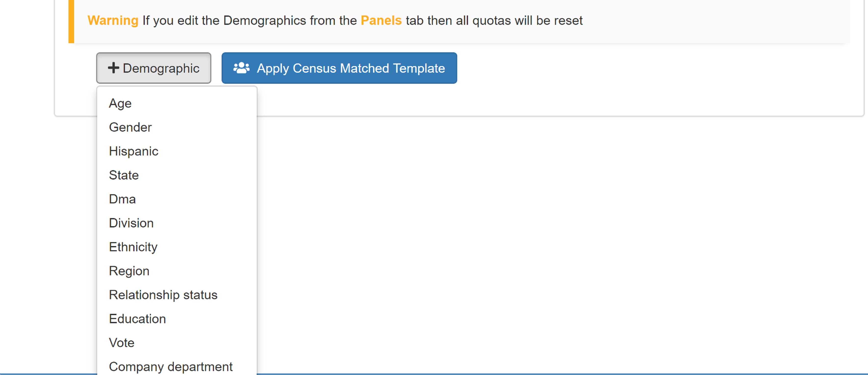Apply Census Matched Template
Viewport: 868px width, 375px height.
339,68
